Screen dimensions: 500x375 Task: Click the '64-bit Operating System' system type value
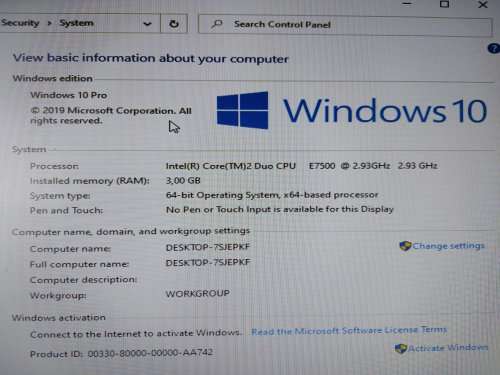222,195
